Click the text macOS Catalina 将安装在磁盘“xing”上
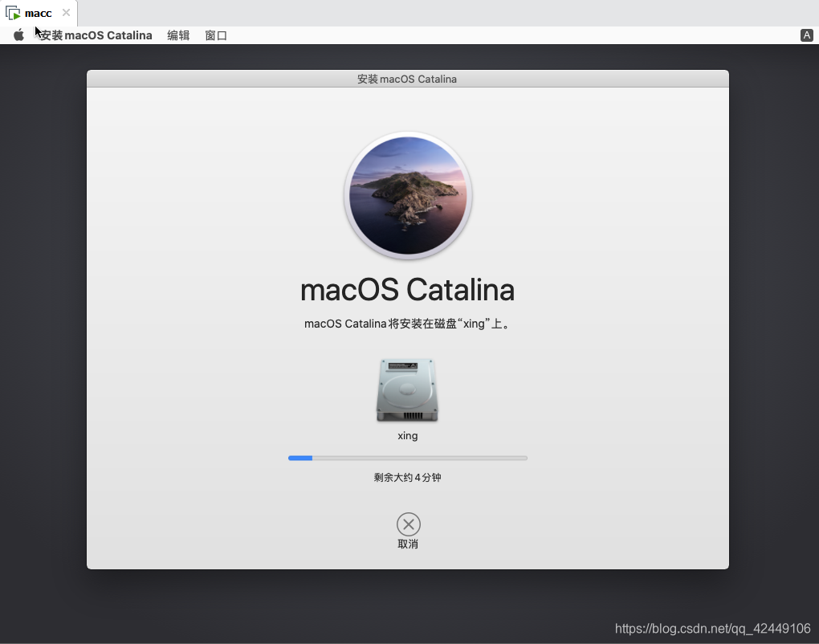The width and height of the screenshot is (819, 644). (405, 324)
